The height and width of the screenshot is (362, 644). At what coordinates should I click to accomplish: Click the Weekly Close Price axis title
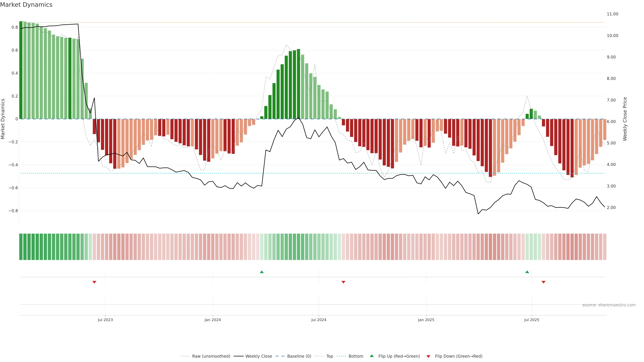coord(625,119)
